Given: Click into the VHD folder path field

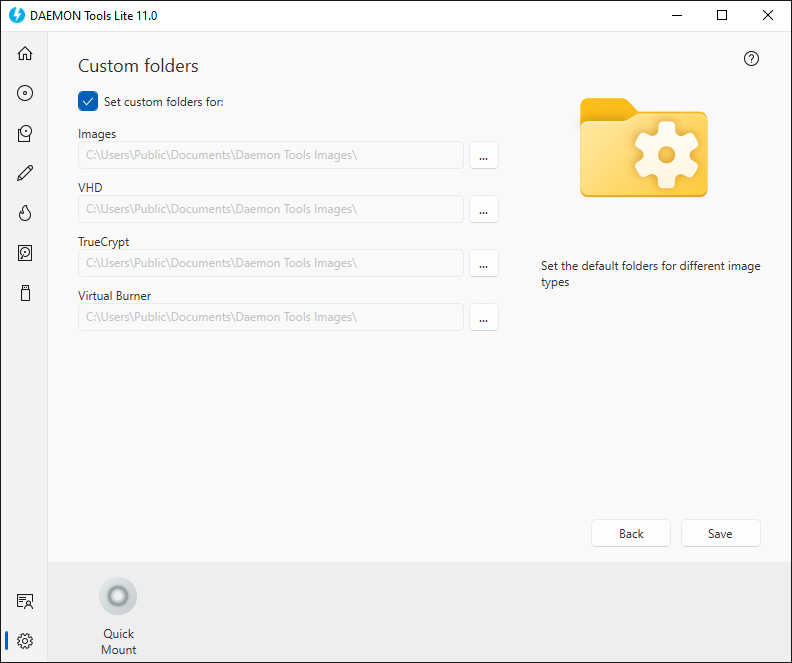Looking at the screenshot, I should (x=271, y=209).
